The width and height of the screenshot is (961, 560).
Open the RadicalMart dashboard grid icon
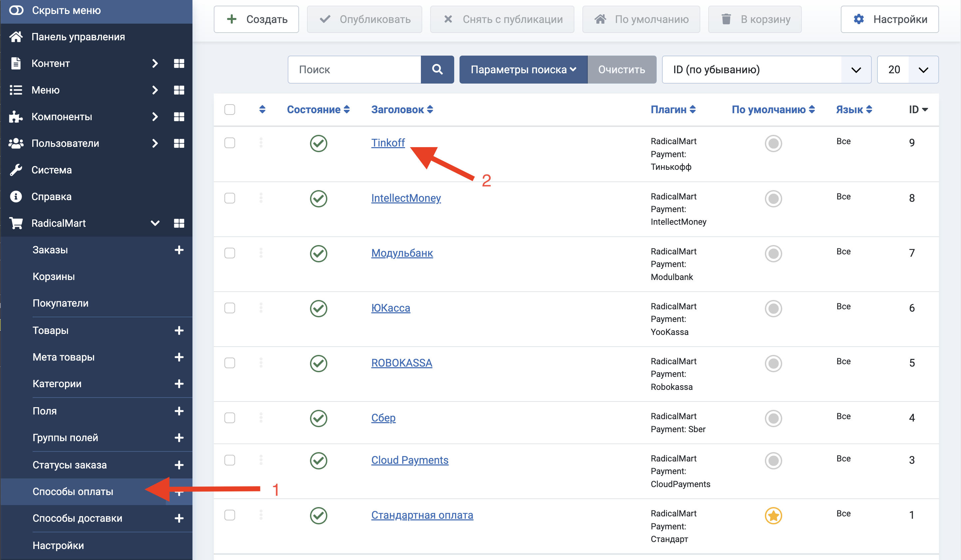pyautogui.click(x=179, y=223)
